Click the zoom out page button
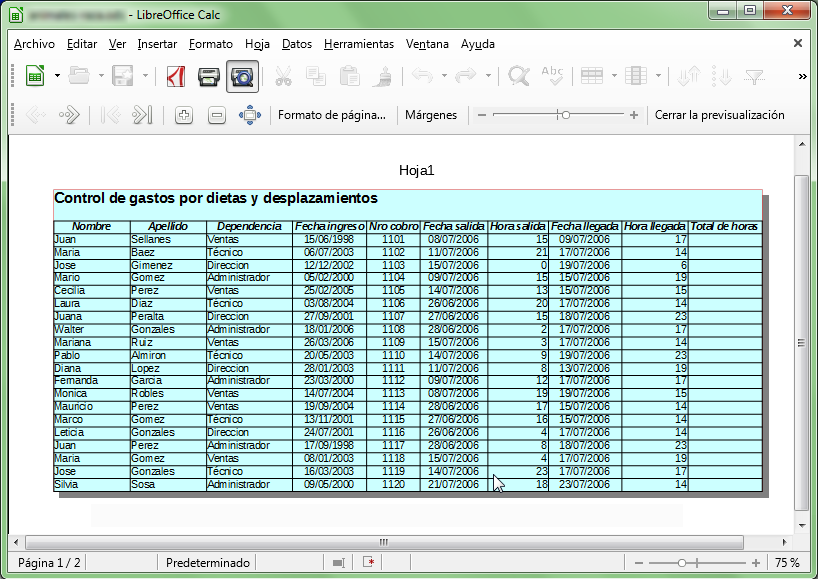 216,115
